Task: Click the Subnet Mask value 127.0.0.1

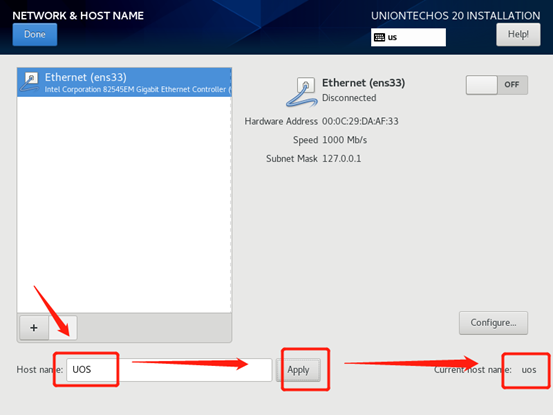Action: [342, 159]
